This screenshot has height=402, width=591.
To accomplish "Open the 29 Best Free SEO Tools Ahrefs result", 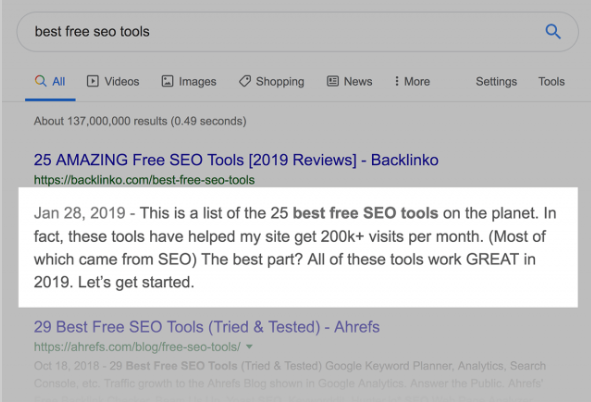I will tap(207, 327).
